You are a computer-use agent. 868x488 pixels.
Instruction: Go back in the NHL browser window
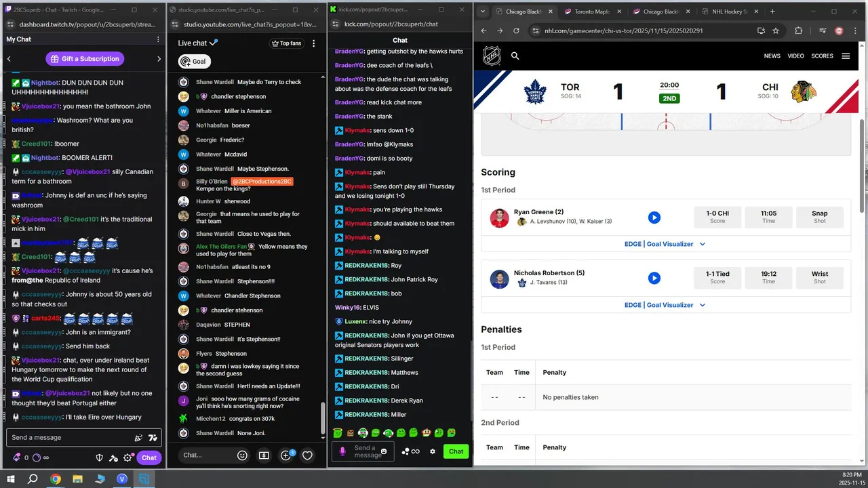coord(483,30)
